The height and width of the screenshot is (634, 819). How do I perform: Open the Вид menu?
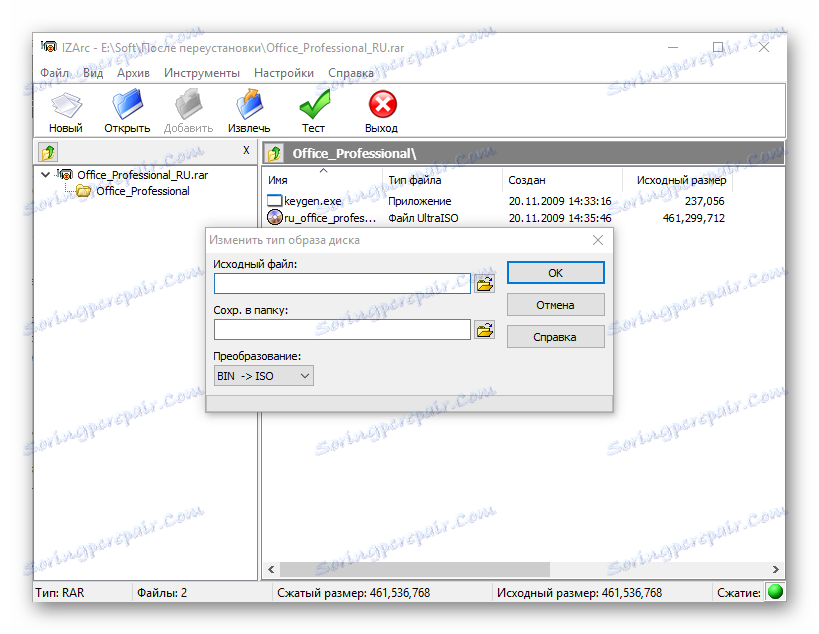click(93, 73)
